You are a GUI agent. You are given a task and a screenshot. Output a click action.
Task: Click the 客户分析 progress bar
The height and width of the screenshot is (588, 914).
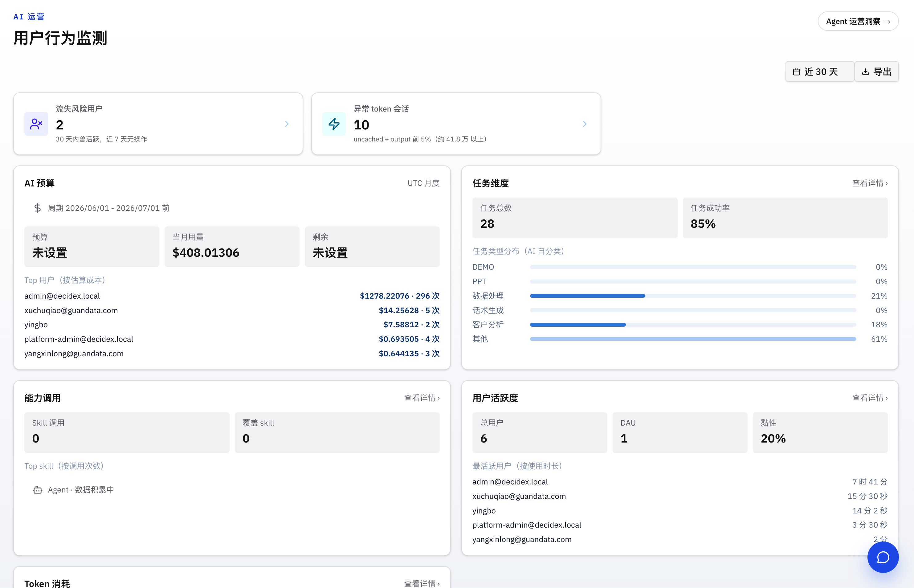point(693,325)
